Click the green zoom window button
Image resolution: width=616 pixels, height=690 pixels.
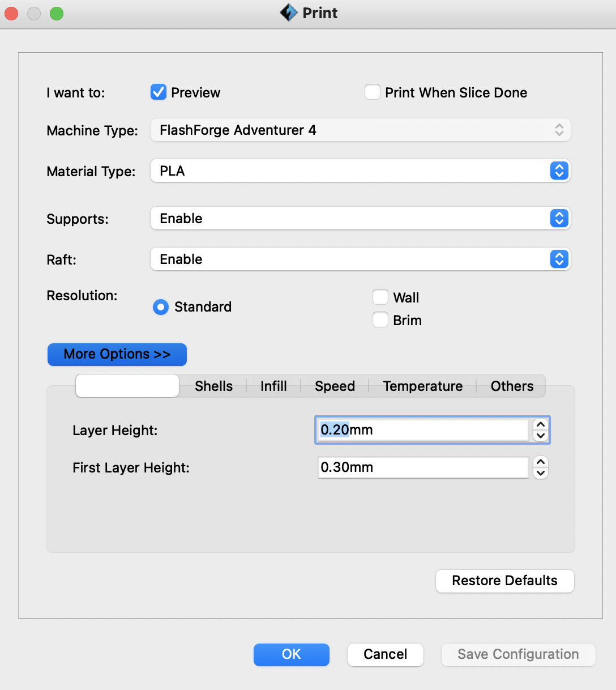pos(57,13)
